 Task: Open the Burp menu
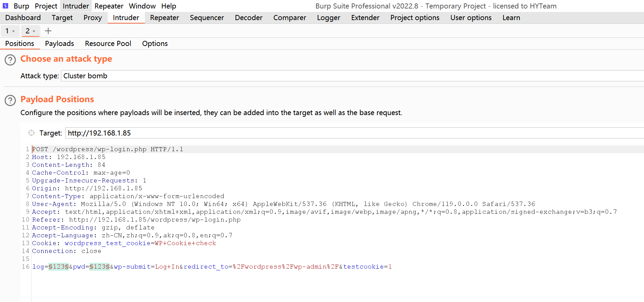[21, 6]
